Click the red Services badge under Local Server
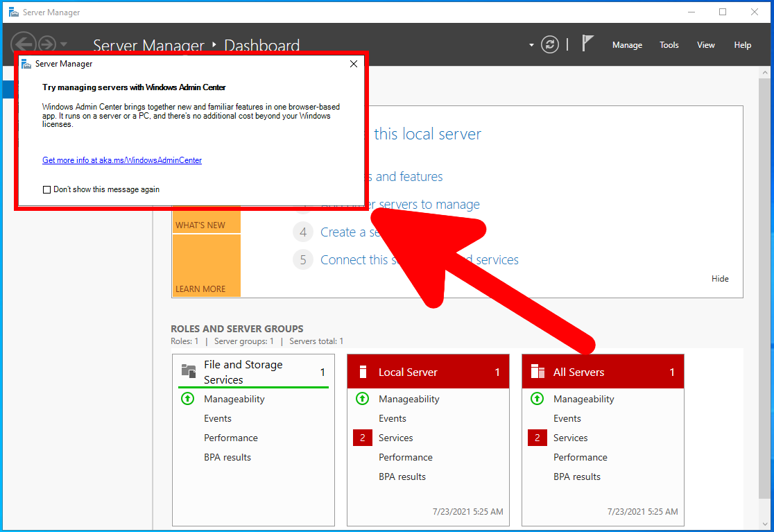The height and width of the screenshot is (532, 774). tap(362, 438)
